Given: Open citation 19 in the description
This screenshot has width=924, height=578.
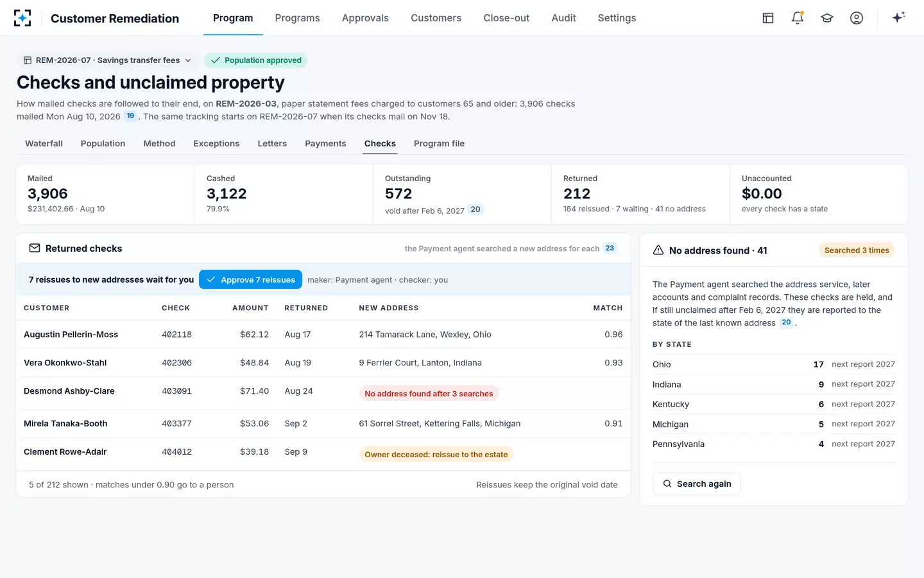Looking at the screenshot, I should click(x=130, y=116).
